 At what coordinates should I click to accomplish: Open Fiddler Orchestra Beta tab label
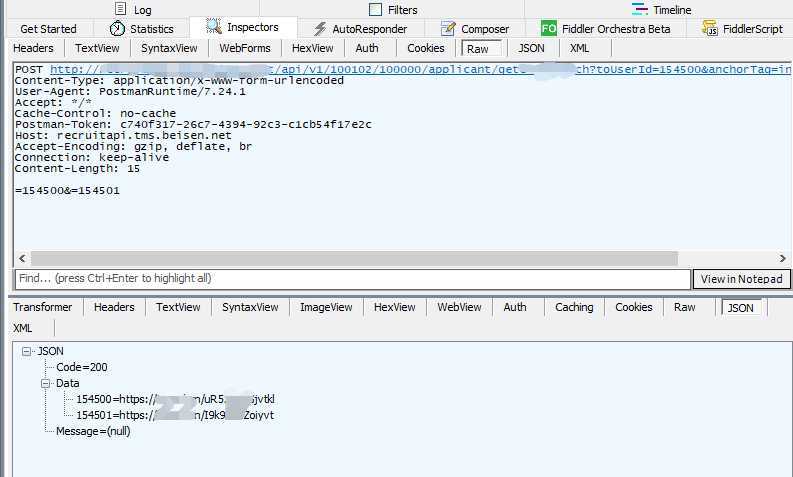point(616,29)
